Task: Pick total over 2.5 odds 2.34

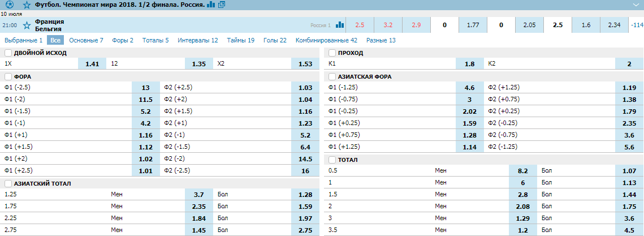Action: (615, 25)
